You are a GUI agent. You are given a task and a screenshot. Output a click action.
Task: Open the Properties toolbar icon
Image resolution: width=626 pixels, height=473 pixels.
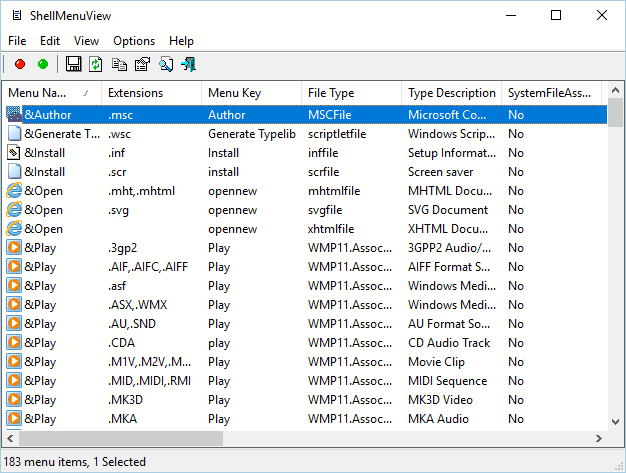(x=143, y=64)
